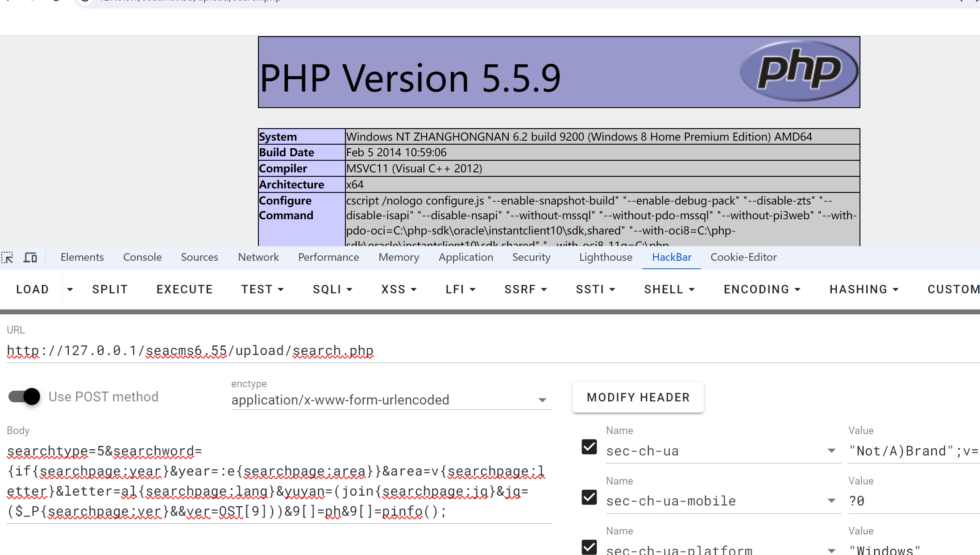Click the SPLIT button

pos(110,289)
